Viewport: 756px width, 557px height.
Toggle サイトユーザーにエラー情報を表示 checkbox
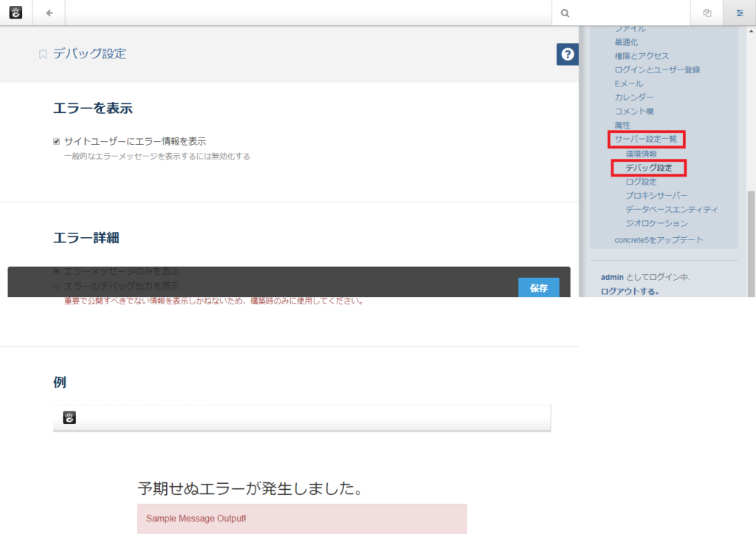tap(57, 141)
